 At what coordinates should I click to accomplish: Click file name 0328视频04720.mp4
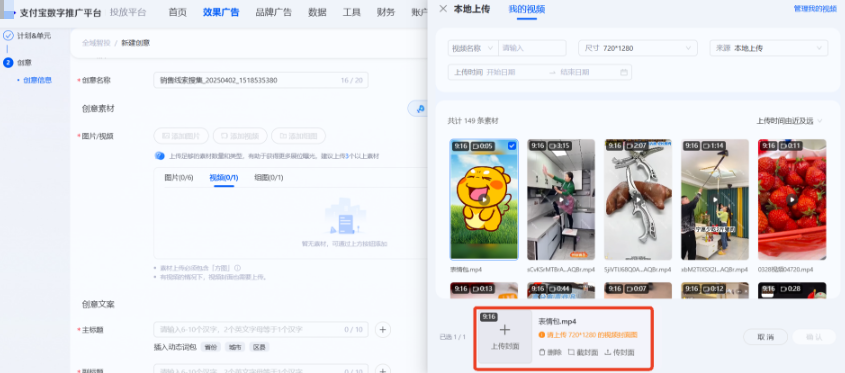coord(785,269)
